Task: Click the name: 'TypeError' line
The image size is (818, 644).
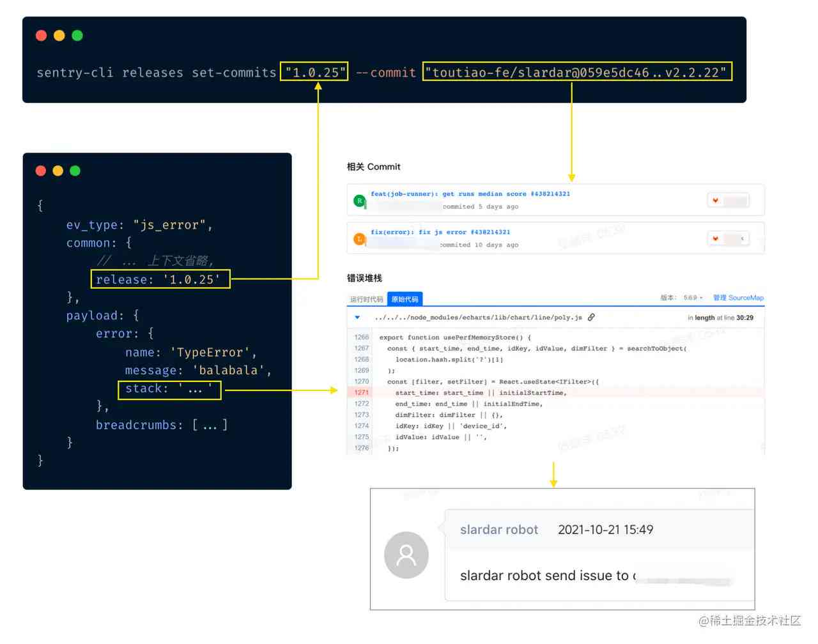Action: (190, 353)
